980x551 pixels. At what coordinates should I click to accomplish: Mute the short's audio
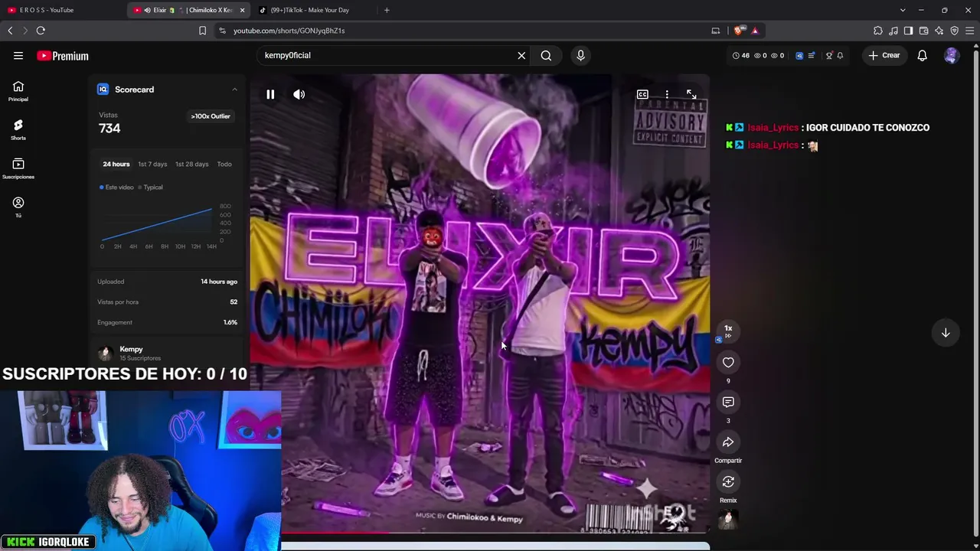tap(299, 94)
